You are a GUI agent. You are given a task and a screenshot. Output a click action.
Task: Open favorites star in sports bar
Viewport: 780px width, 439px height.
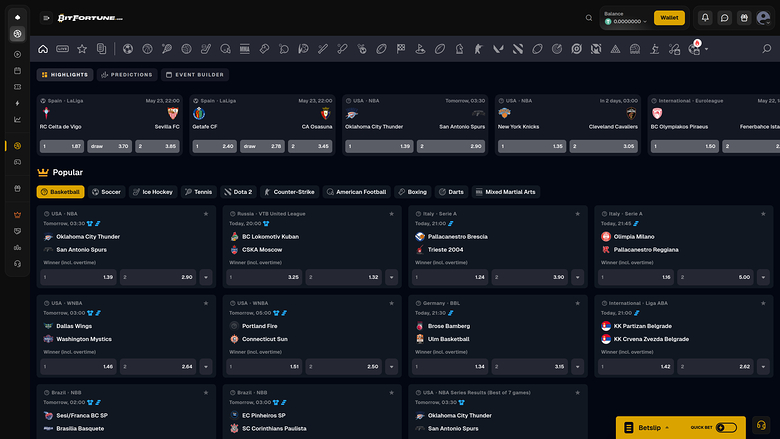(82, 49)
